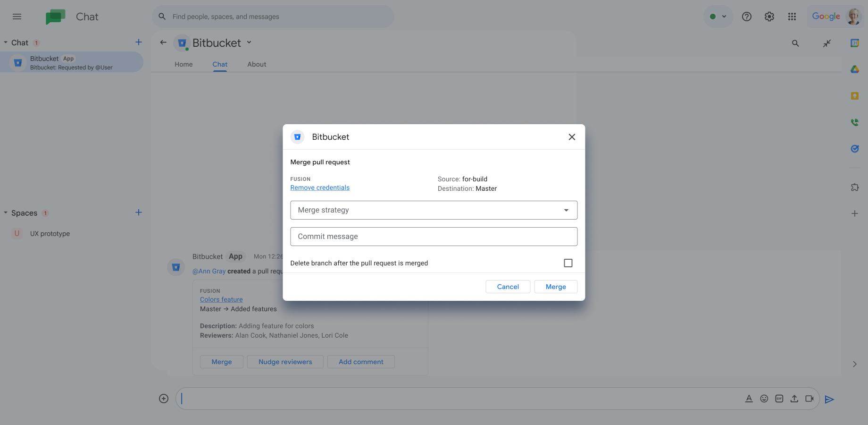Create a new space with plus icon

(139, 212)
